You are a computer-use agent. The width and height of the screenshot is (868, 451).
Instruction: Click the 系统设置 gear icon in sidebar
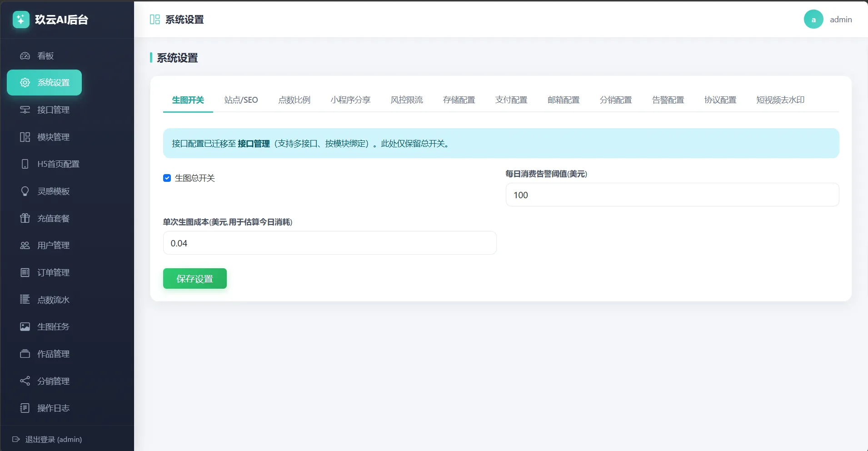[25, 82]
